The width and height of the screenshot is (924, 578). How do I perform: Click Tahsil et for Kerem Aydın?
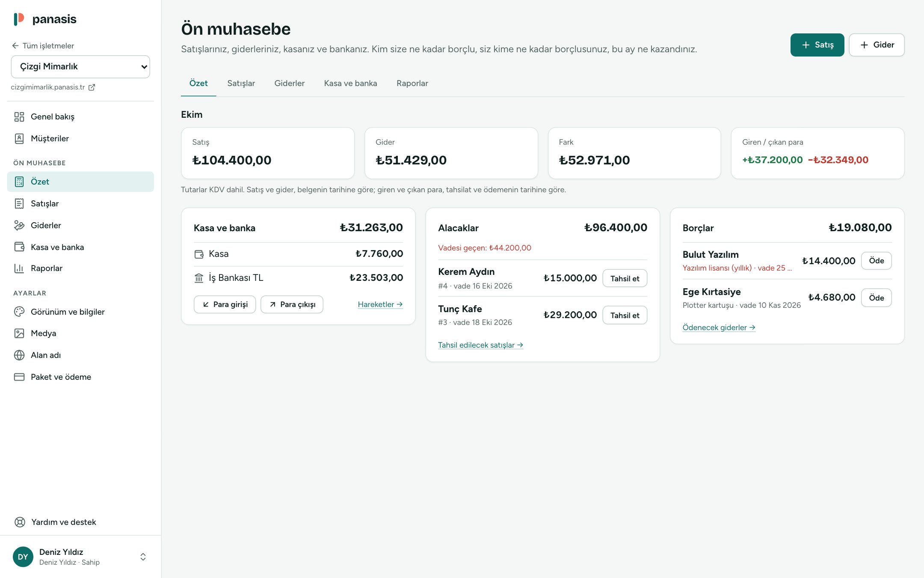click(625, 278)
